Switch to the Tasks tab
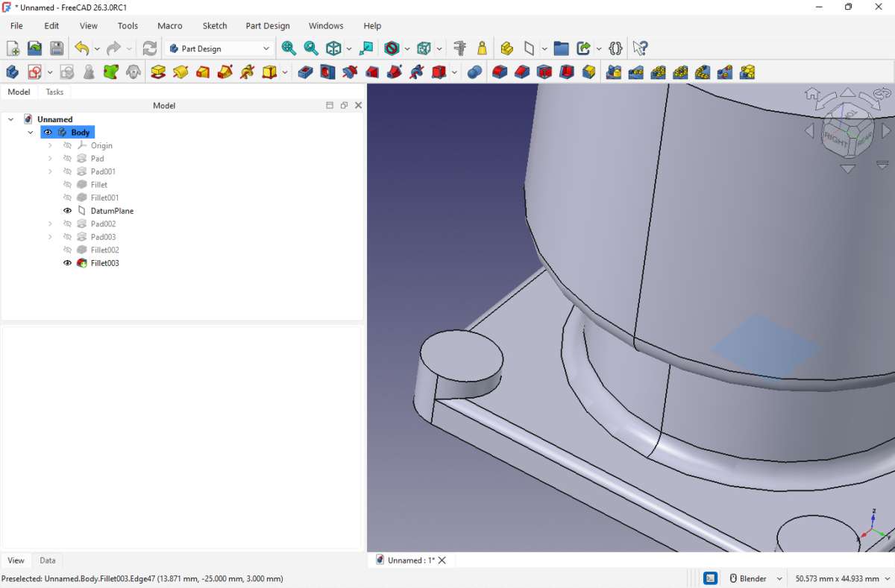 [54, 92]
